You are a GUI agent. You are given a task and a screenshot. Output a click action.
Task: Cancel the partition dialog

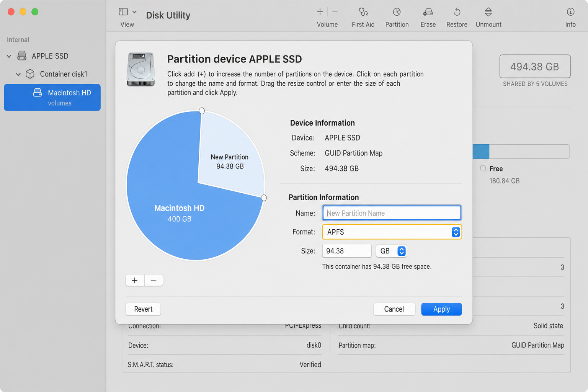(394, 309)
